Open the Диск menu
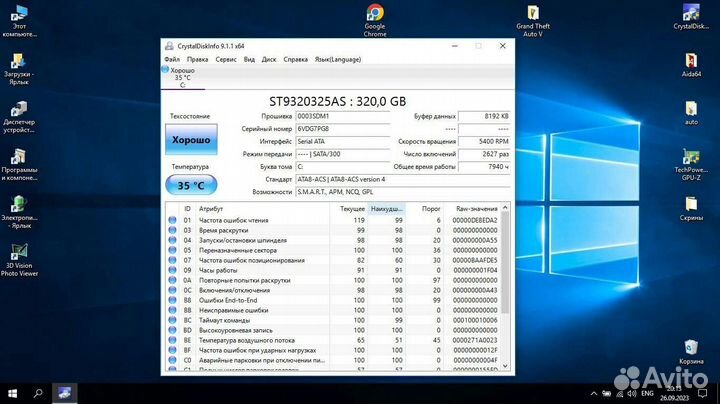The image size is (720, 404). pyautogui.click(x=269, y=59)
